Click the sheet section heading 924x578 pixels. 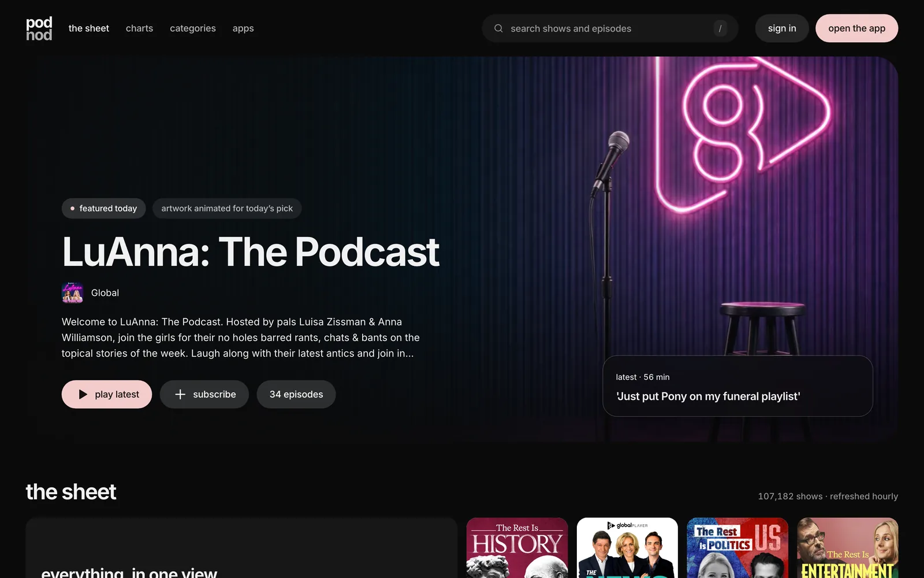tap(71, 492)
